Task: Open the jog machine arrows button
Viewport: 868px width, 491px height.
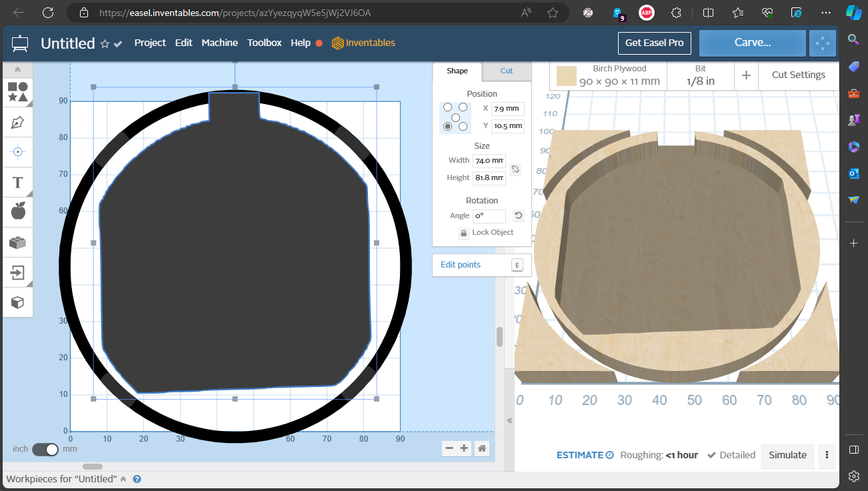Action: 823,43
